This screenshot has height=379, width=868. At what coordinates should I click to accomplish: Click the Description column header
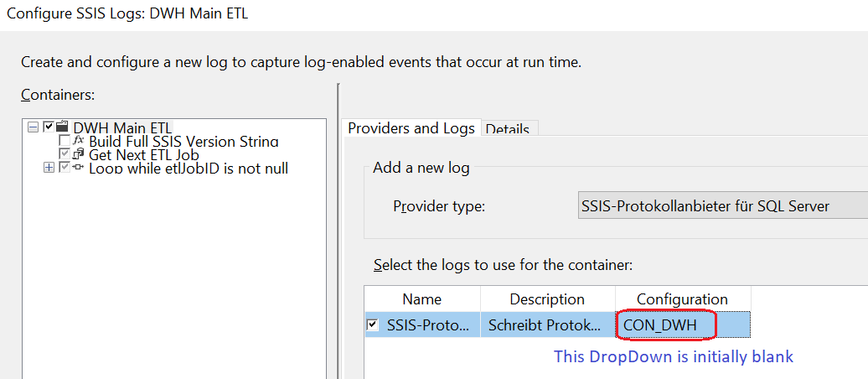tap(547, 299)
